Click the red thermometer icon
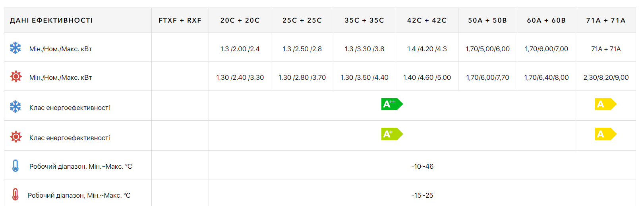 (15, 194)
